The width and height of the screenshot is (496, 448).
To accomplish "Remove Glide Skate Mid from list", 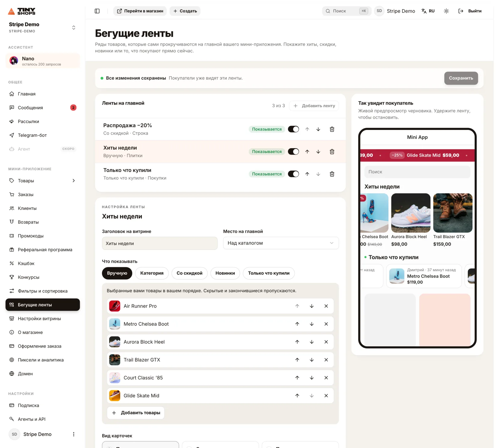I will (x=326, y=396).
